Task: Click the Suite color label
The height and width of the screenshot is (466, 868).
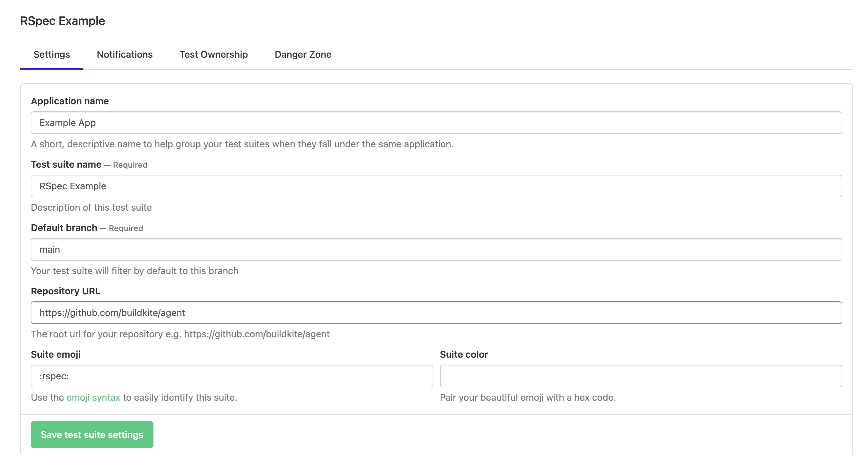Action: point(464,355)
